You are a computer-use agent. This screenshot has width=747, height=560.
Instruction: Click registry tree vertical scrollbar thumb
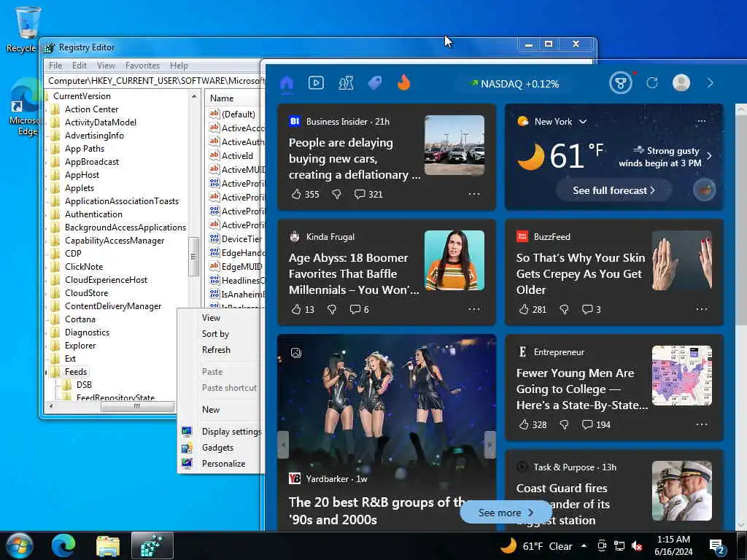click(x=193, y=257)
